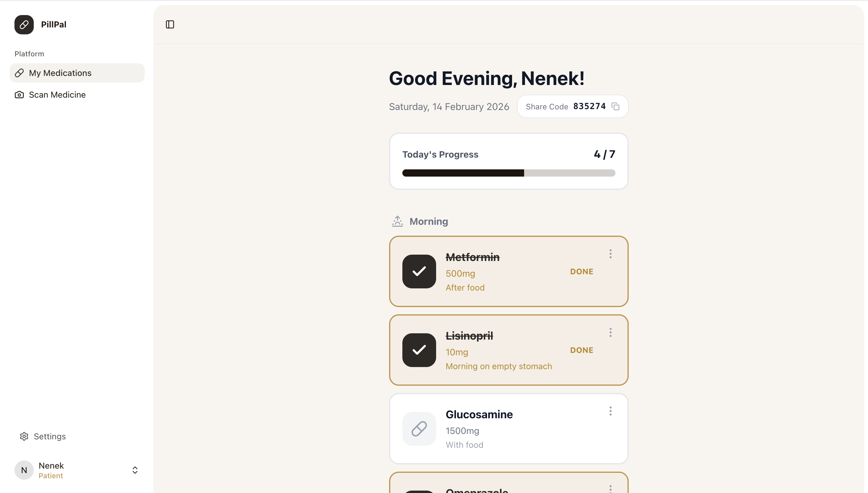The width and height of the screenshot is (868, 493).
Task: Open Lisinopril three-dot options menu
Action: [x=610, y=332]
